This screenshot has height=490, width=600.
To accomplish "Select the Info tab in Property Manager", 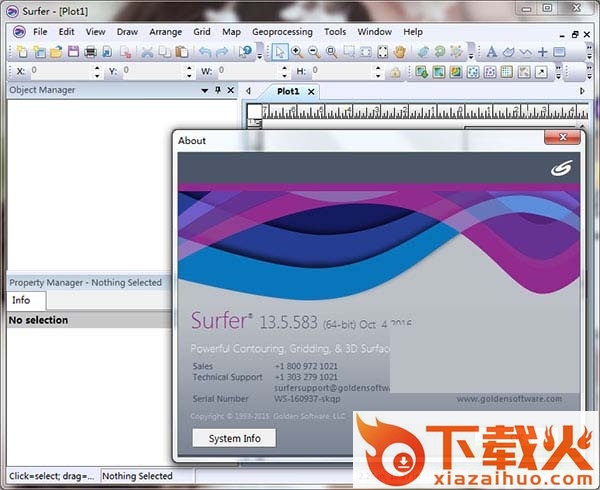I will (21, 300).
